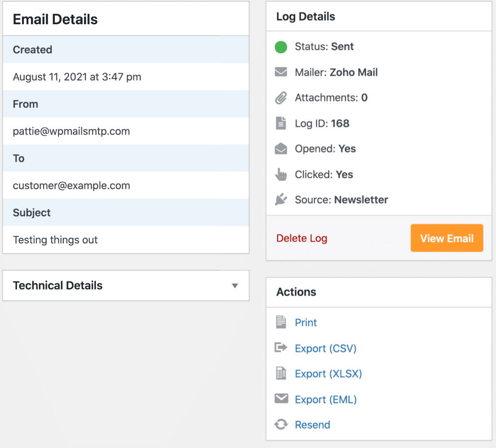Click the Actions panel heading
Screen dimensions: 496x448
pyautogui.click(x=296, y=292)
